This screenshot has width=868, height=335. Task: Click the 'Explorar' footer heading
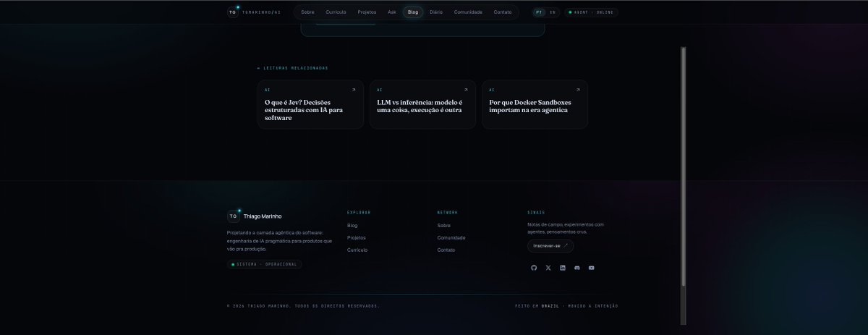[x=359, y=213]
